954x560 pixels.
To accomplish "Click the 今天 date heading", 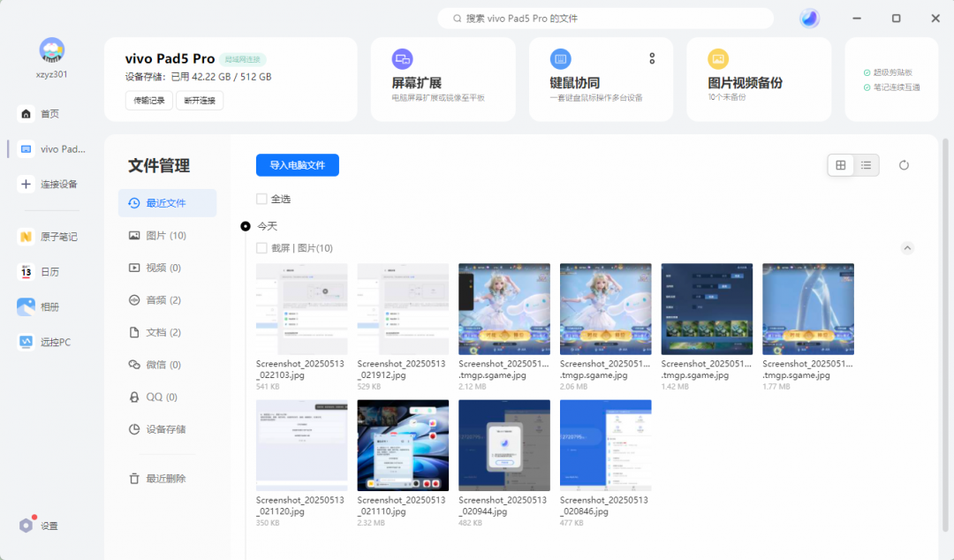I will (x=267, y=226).
